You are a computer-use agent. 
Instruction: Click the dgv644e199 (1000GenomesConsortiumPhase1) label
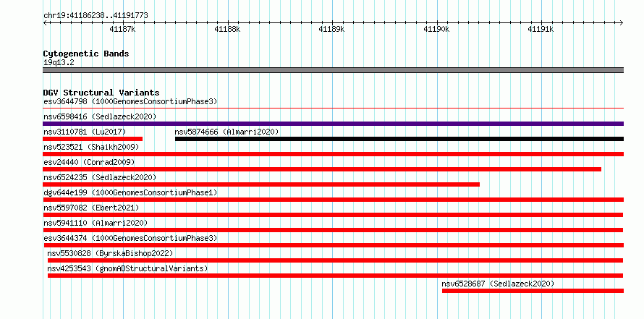[x=130, y=192]
